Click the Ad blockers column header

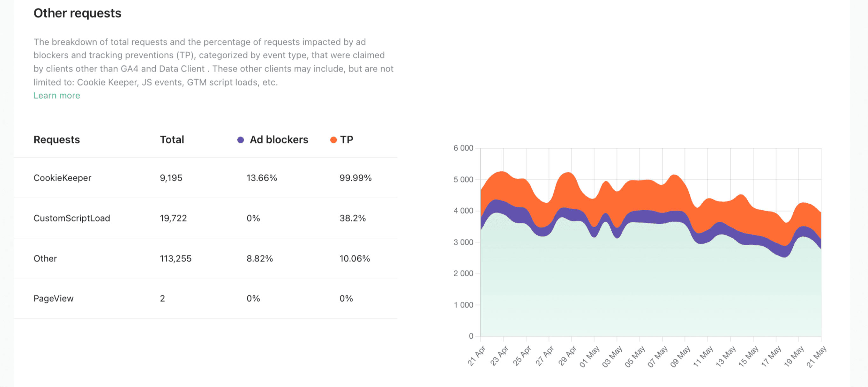279,139
